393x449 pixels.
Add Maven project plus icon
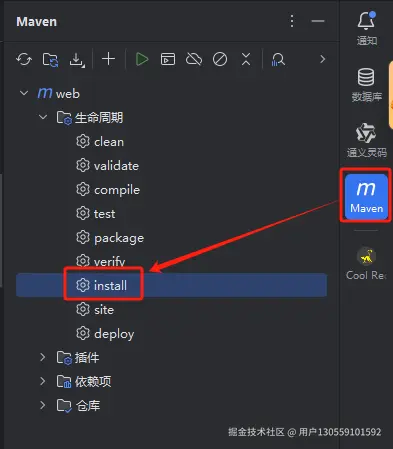click(108, 59)
